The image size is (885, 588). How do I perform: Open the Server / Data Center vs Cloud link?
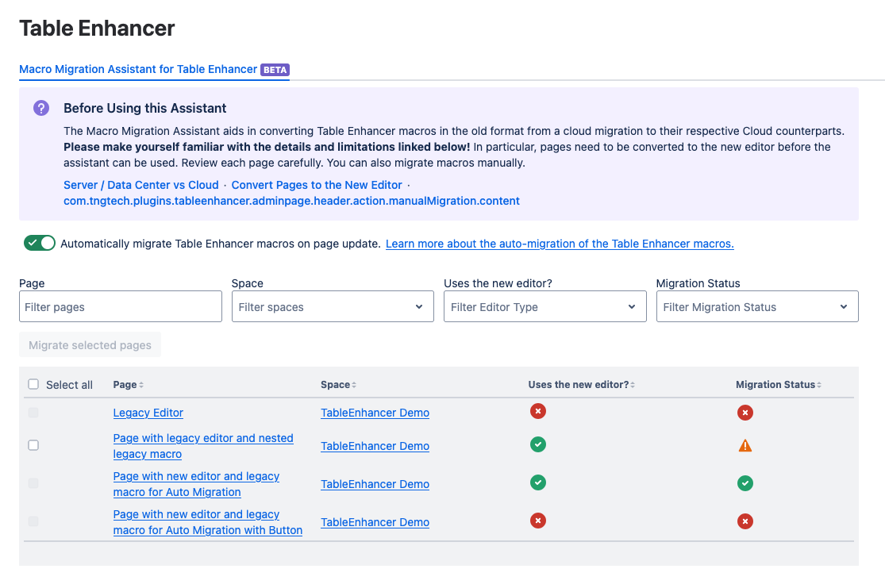(140, 185)
